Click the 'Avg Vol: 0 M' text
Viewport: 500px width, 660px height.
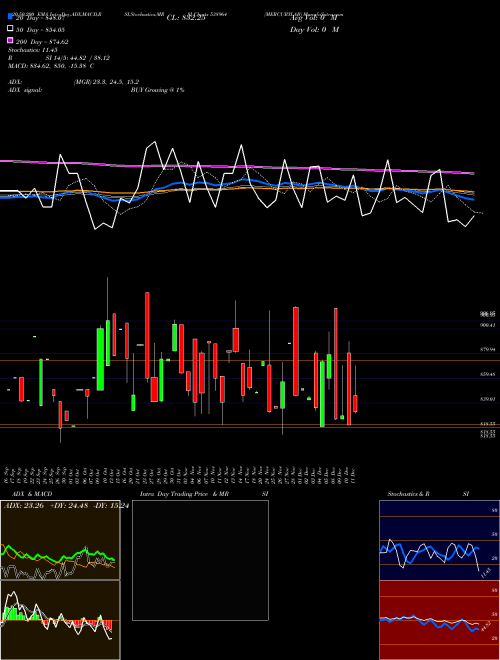[314, 18]
